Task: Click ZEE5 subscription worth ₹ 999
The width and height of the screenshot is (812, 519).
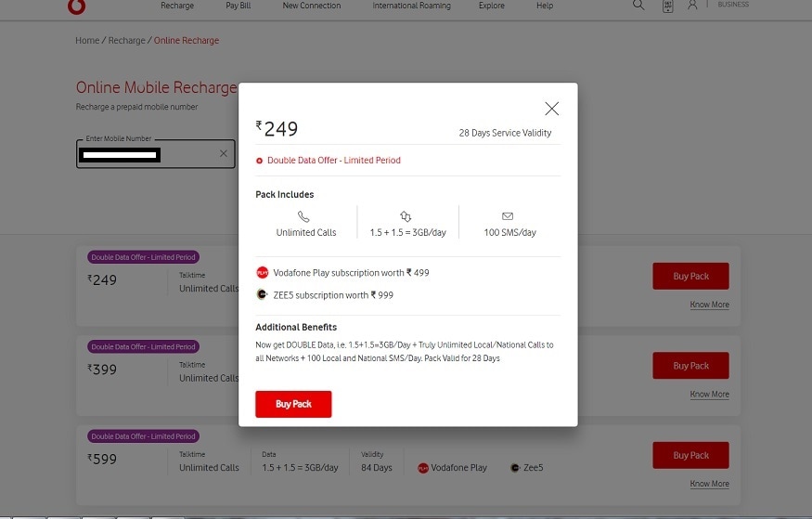Action: tap(333, 295)
